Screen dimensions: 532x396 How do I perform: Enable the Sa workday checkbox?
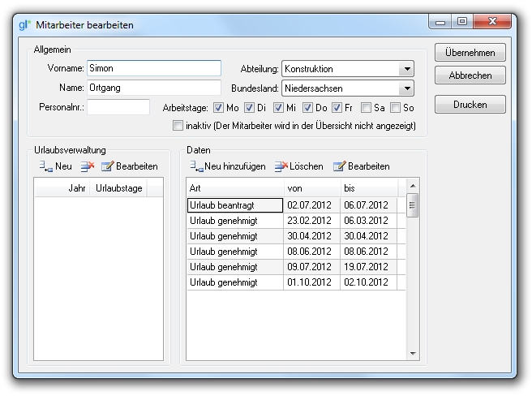[x=367, y=108]
